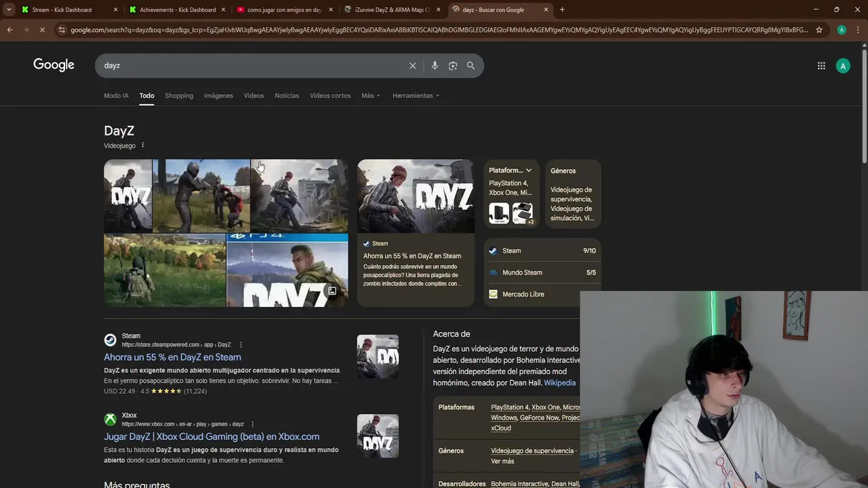Image resolution: width=868 pixels, height=488 pixels.
Task: Select the Videos search tab
Action: [x=254, y=96]
